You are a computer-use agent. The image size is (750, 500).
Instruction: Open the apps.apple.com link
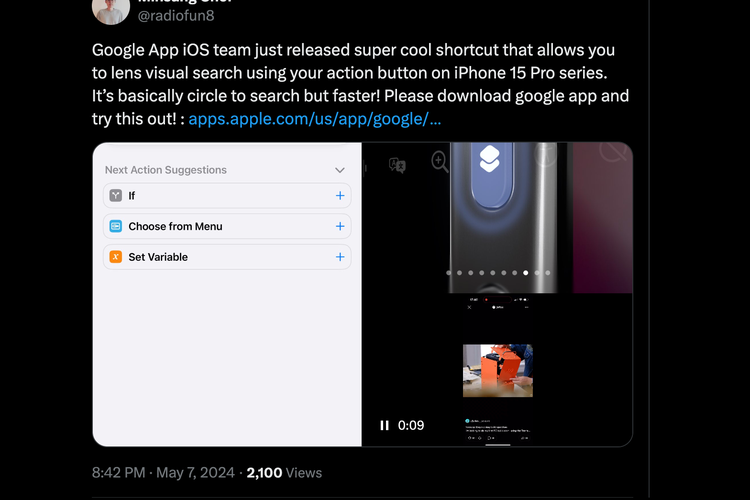(x=315, y=119)
